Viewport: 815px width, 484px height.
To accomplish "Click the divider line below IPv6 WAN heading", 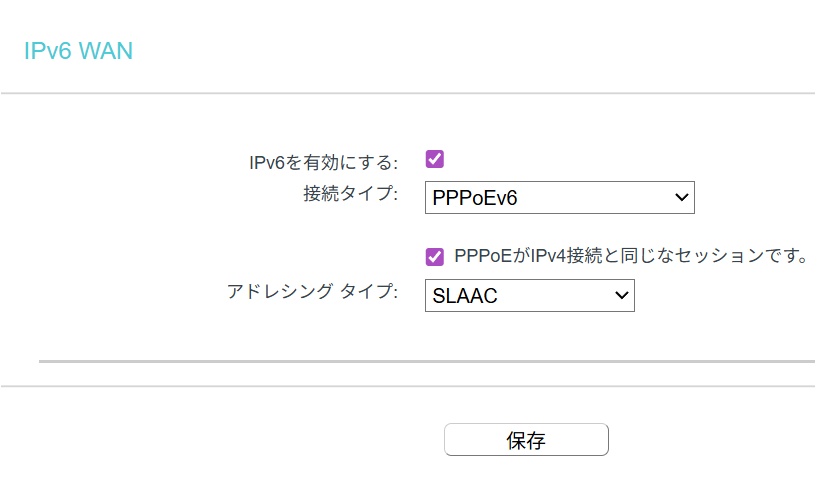I will [407, 94].
